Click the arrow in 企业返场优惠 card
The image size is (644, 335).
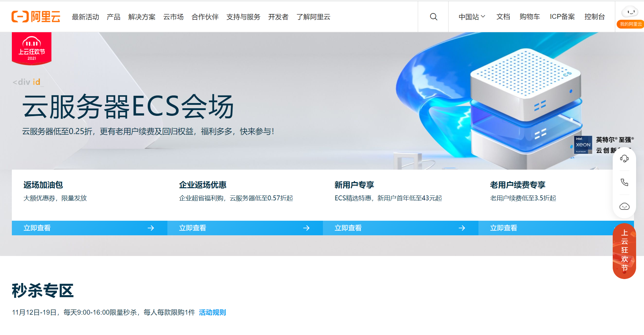click(306, 228)
